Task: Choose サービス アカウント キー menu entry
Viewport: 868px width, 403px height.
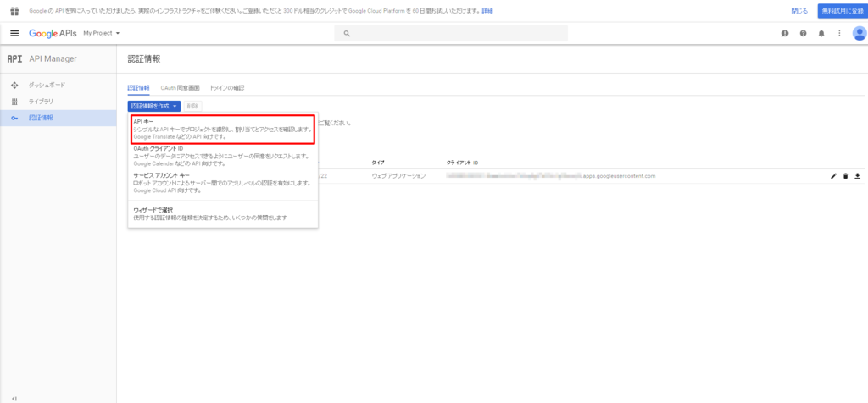Action: click(x=223, y=182)
